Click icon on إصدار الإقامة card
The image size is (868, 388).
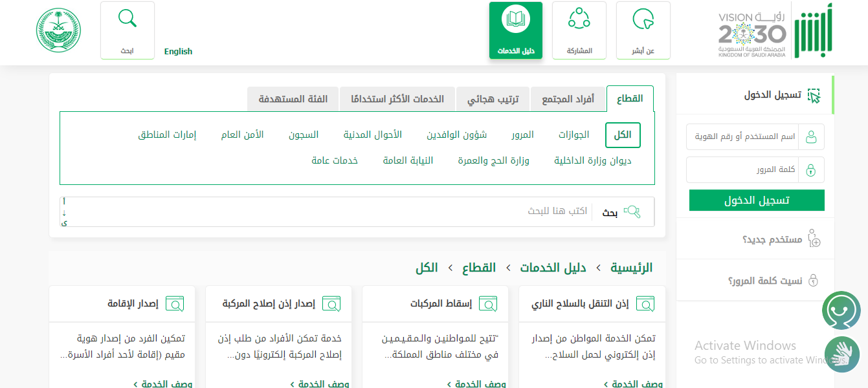click(175, 303)
